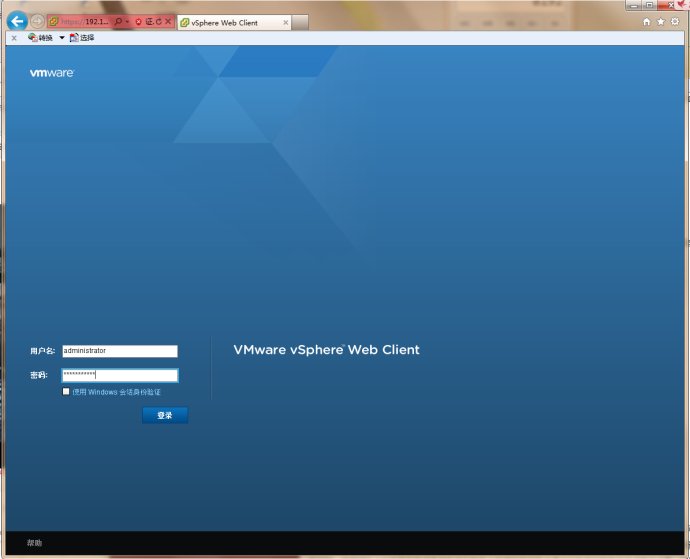Expand the dropdown arrow next to 转换
This screenshot has width=690, height=559.
pyautogui.click(x=62, y=38)
